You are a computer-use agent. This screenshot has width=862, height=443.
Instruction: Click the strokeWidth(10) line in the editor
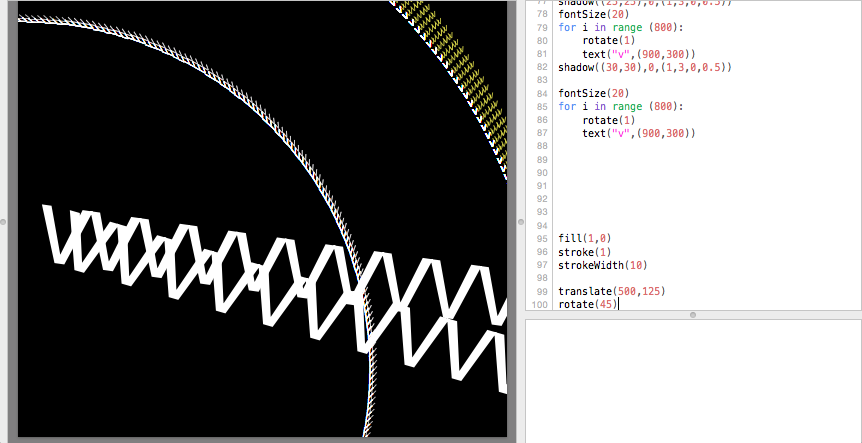click(603, 265)
